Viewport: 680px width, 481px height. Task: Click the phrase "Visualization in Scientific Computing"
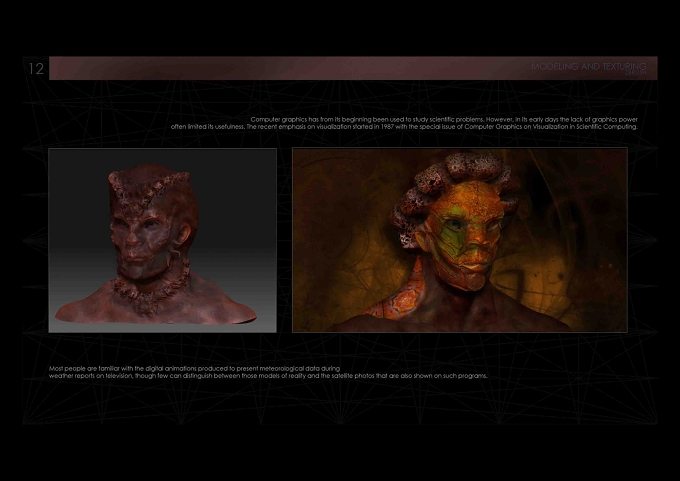(585, 127)
